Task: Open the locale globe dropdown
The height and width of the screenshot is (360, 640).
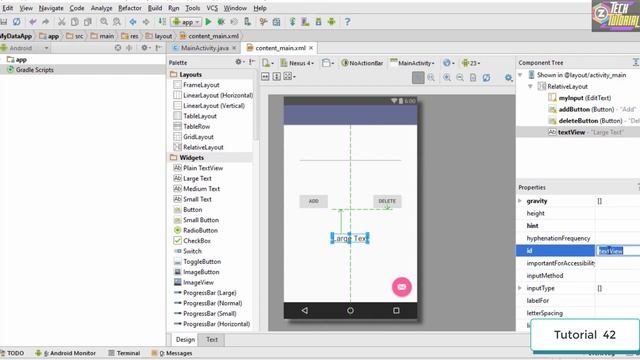Action: click(449, 63)
